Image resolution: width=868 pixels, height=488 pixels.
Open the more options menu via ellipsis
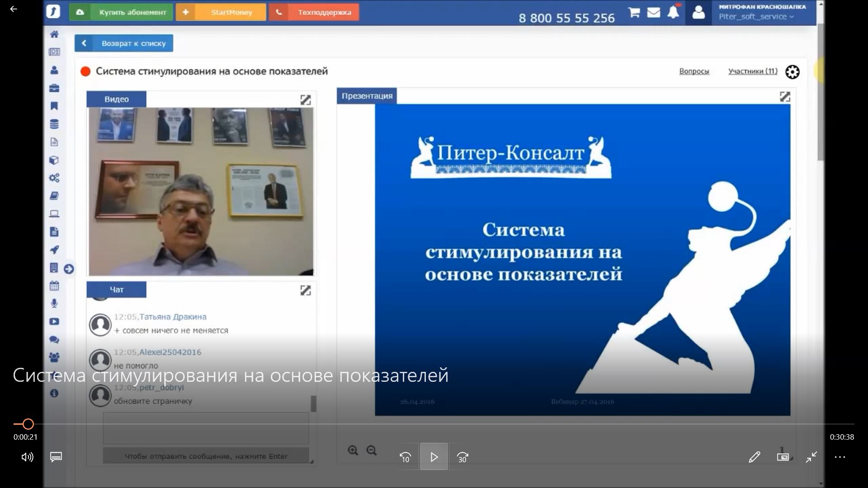pyautogui.click(x=840, y=457)
